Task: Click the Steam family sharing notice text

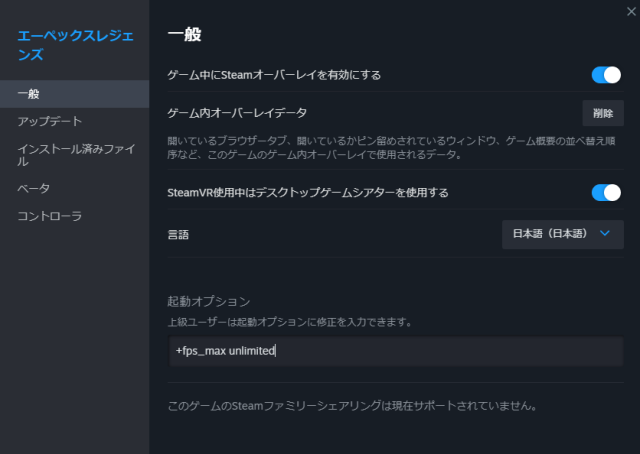Action: (352, 406)
